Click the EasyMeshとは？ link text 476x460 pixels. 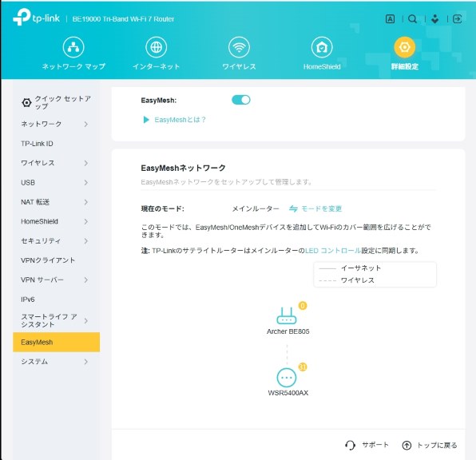click(180, 120)
